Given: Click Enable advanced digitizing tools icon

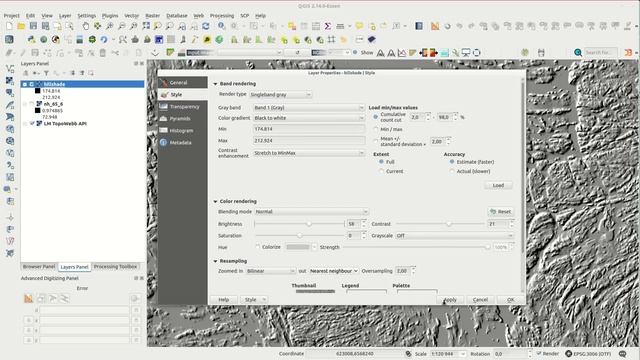Looking at the screenshot, I should (x=28, y=299).
